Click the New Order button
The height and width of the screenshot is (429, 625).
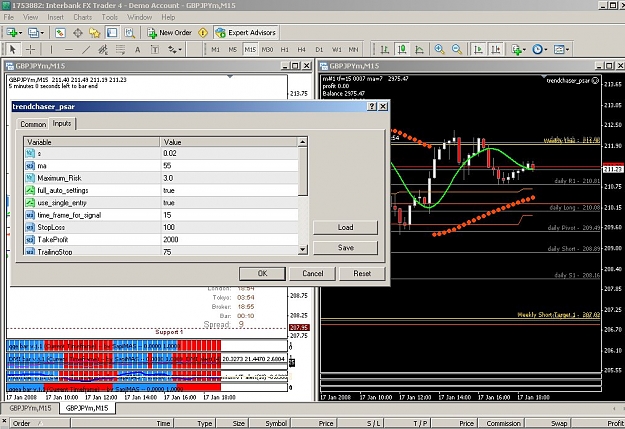point(169,33)
